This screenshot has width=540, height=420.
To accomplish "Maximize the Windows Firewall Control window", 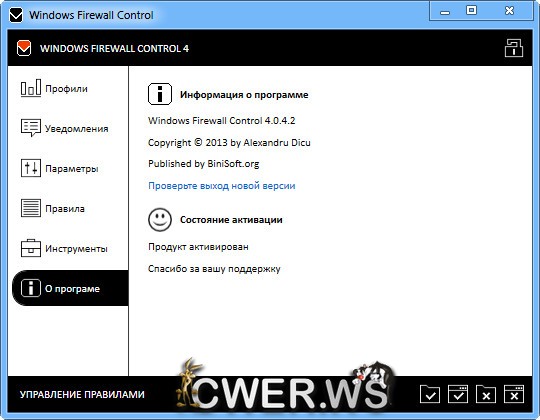I will [471, 11].
